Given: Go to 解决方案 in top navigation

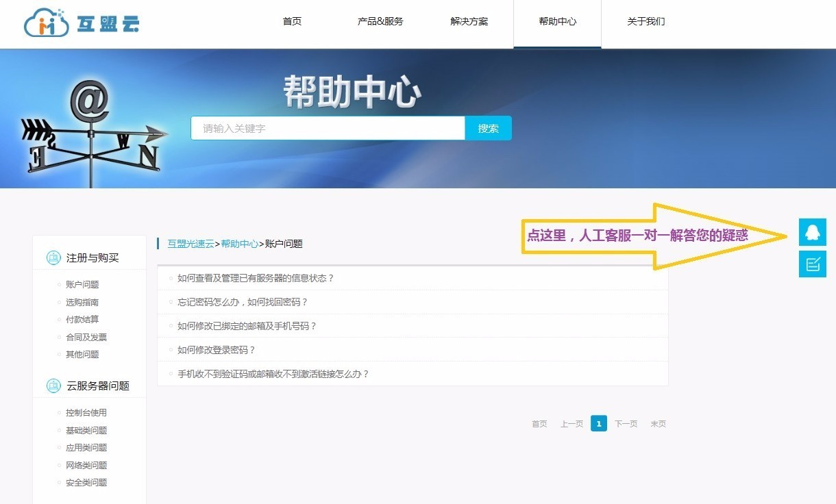Looking at the screenshot, I should pyautogui.click(x=469, y=21).
